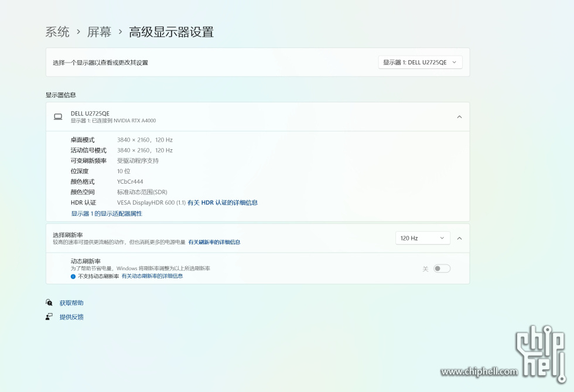Click the 桌面模式 value 3840 × 2160, 120 Hz
Viewport: 574px width, 392px height.
(x=145, y=140)
